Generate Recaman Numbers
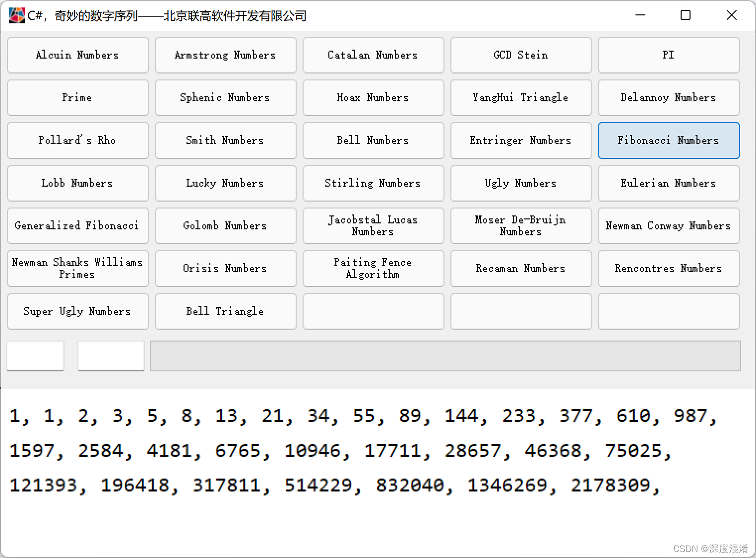 pos(521,269)
